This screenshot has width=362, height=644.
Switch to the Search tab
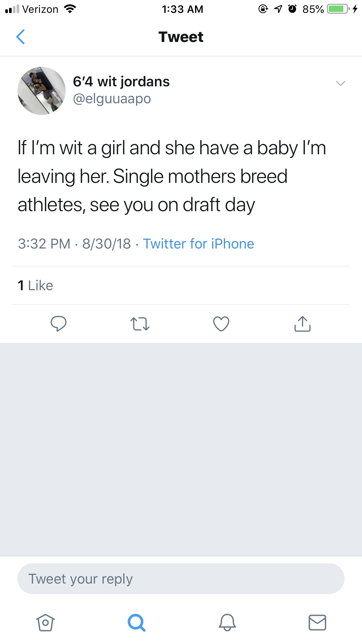point(136,623)
